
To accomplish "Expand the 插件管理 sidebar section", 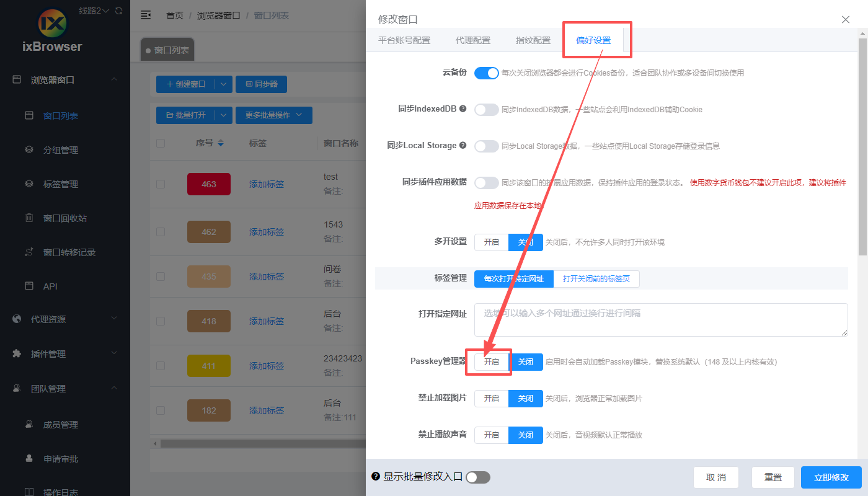I will [114, 353].
